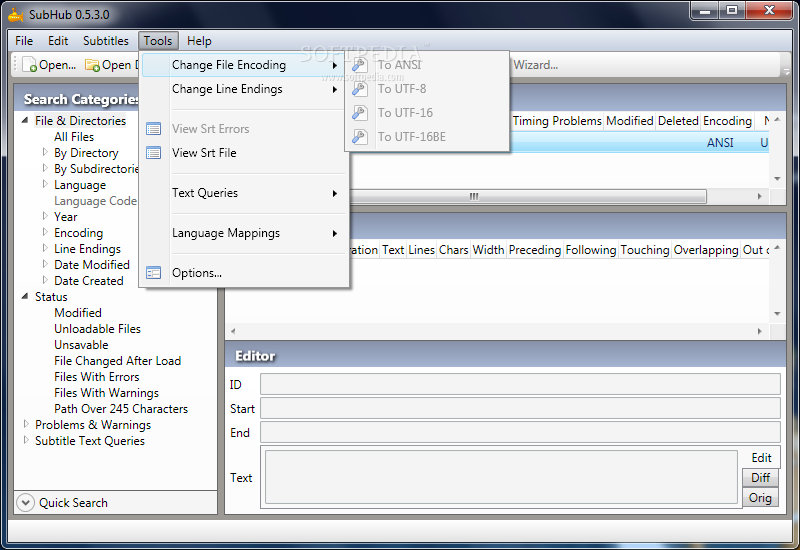Screen dimensions: 800x550
Task: Click the Open file toolbar icon
Action: click(x=30, y=65)
